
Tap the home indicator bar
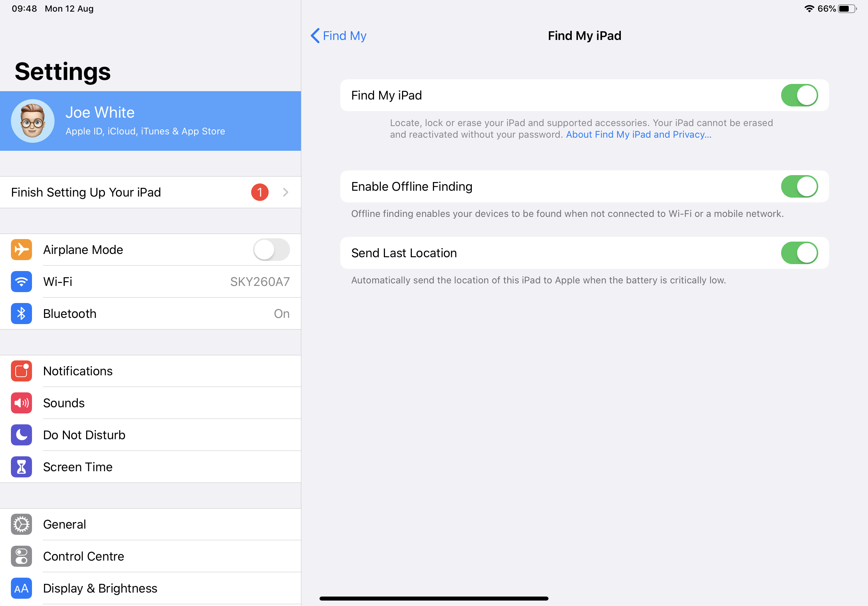click(x=434, y=598)
